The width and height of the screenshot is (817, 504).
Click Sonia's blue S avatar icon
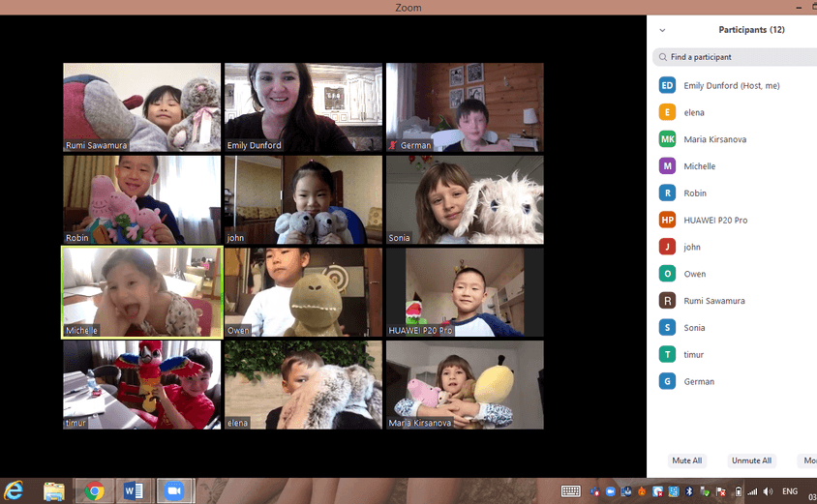[667, 328]
